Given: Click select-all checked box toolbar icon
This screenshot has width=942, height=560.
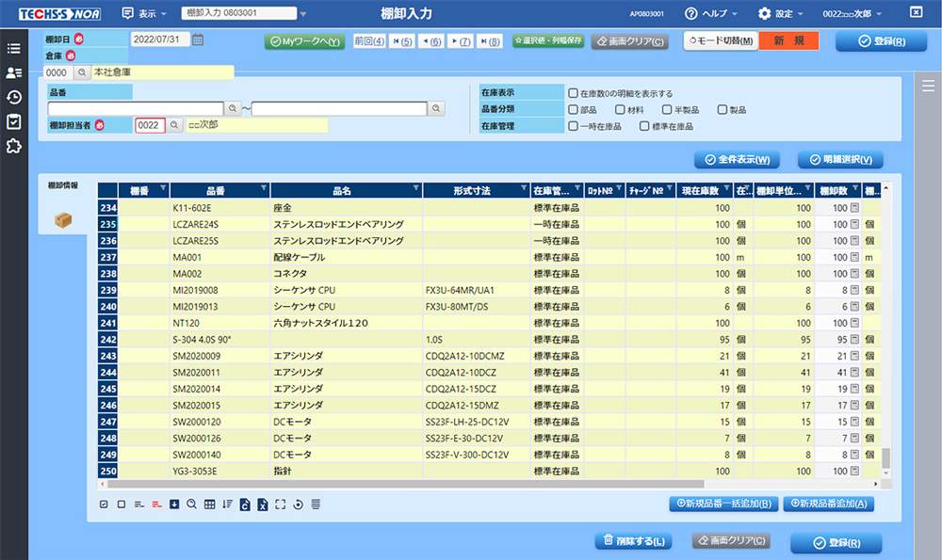Looking at the screenshot, I should [x=104, y=504].
